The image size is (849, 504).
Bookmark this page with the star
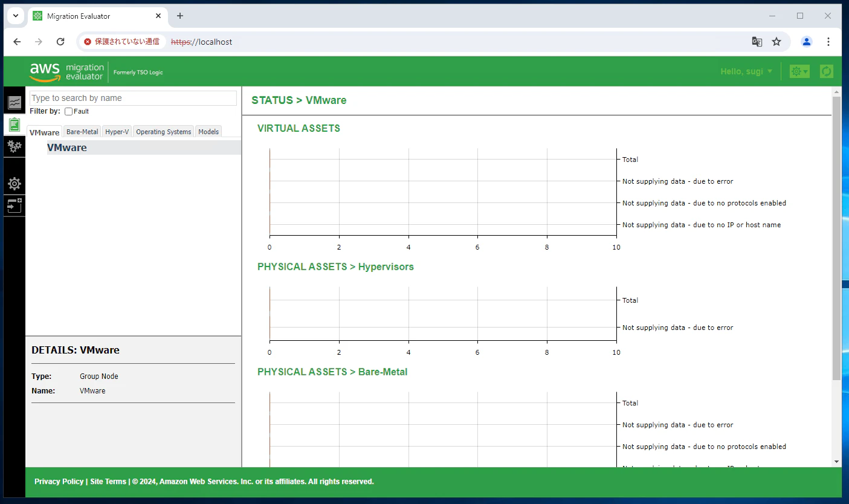pos(776,42)
